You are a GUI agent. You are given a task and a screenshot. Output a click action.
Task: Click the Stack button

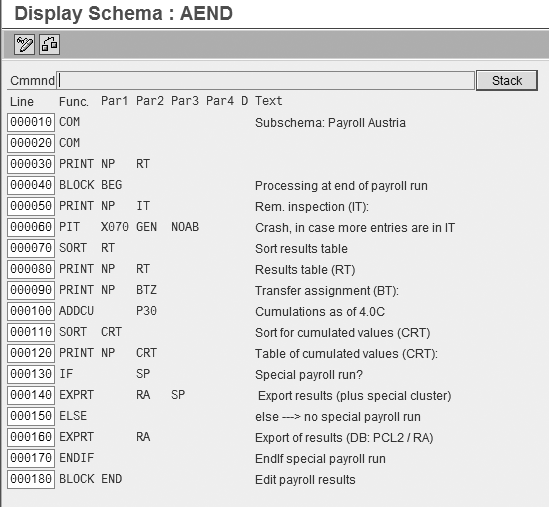point(507,80)
